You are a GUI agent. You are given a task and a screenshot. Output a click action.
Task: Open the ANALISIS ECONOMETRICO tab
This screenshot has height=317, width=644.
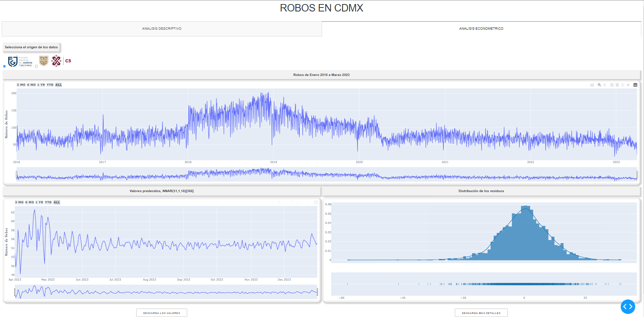coord(481,29)
